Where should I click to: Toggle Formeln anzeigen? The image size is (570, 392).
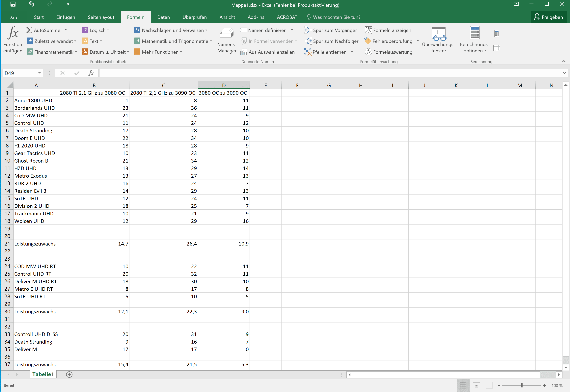point(388,30)
